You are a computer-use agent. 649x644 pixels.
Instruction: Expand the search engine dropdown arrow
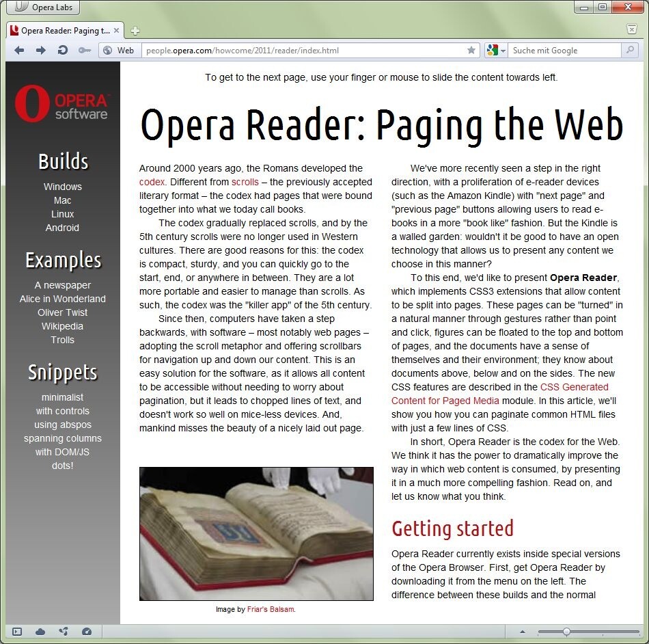[503, 51]
